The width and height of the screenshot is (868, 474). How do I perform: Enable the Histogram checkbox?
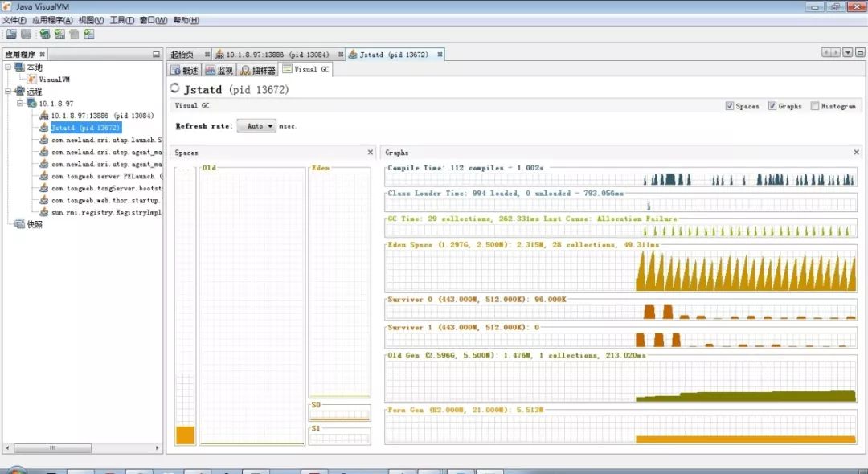[x=815, y=105]
